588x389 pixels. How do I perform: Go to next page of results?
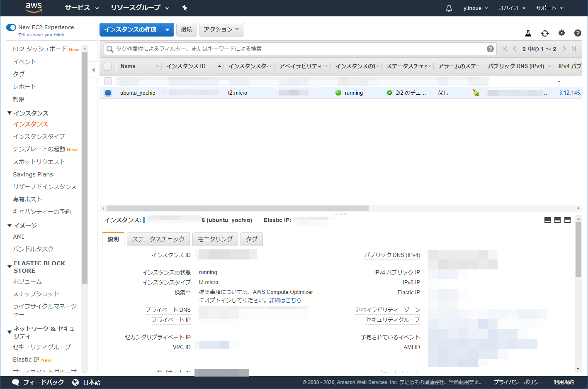(564, 49)
